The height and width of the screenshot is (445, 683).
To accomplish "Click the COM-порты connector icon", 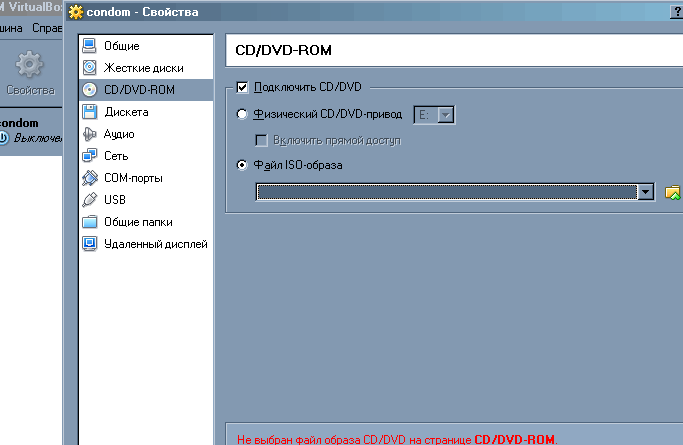I will [90, 178].
